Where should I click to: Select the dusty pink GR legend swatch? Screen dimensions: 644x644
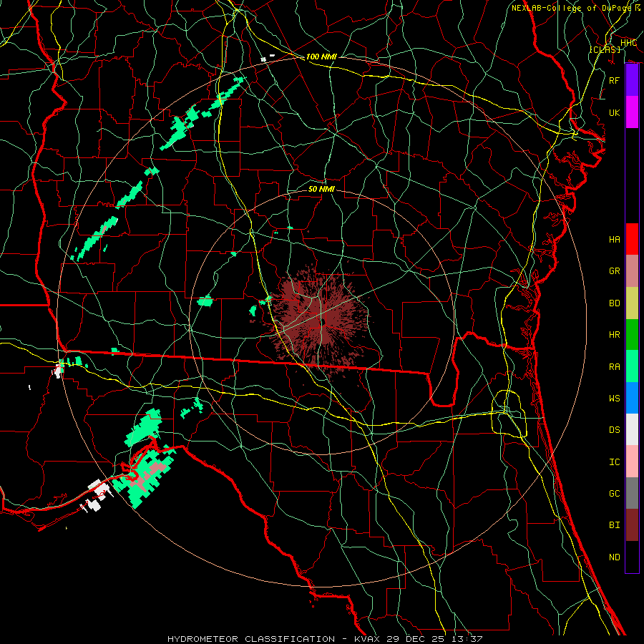[632, 271]
